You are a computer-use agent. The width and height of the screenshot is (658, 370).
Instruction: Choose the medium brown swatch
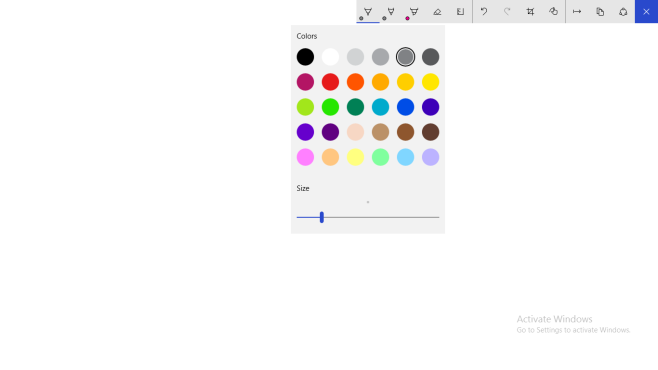pos(405,132)
